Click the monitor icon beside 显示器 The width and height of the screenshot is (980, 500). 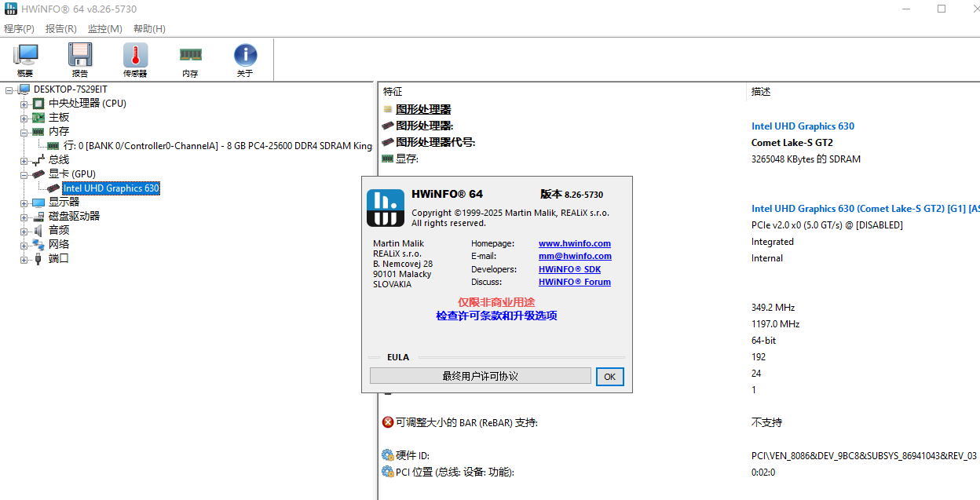click(x=38, y=203)
